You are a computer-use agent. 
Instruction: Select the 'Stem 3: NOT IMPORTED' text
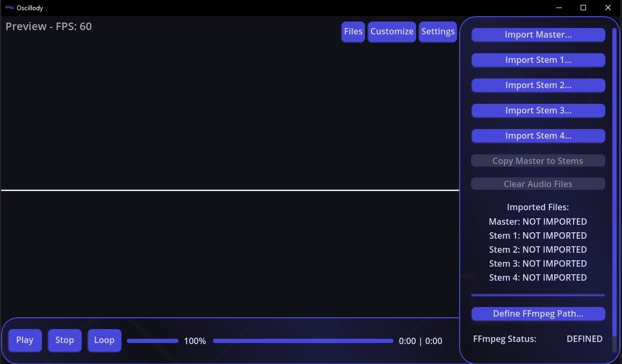(x=538, y=263)
